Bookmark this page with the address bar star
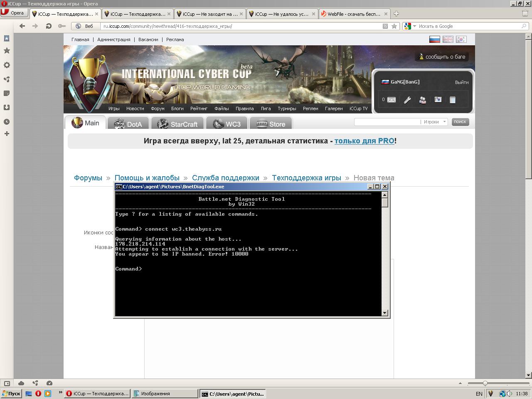This screenshot has width=532, height=399. (394, 26)
